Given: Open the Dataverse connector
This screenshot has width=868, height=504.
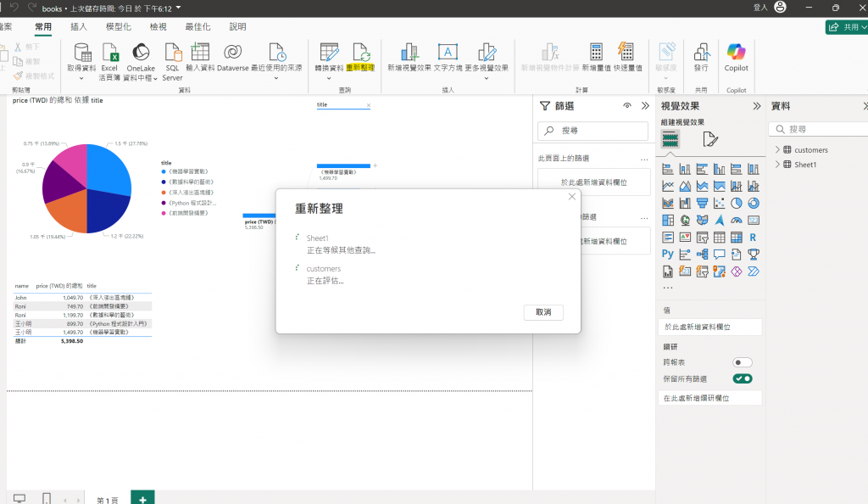Looking at the screenshot, I should (232, 58).
